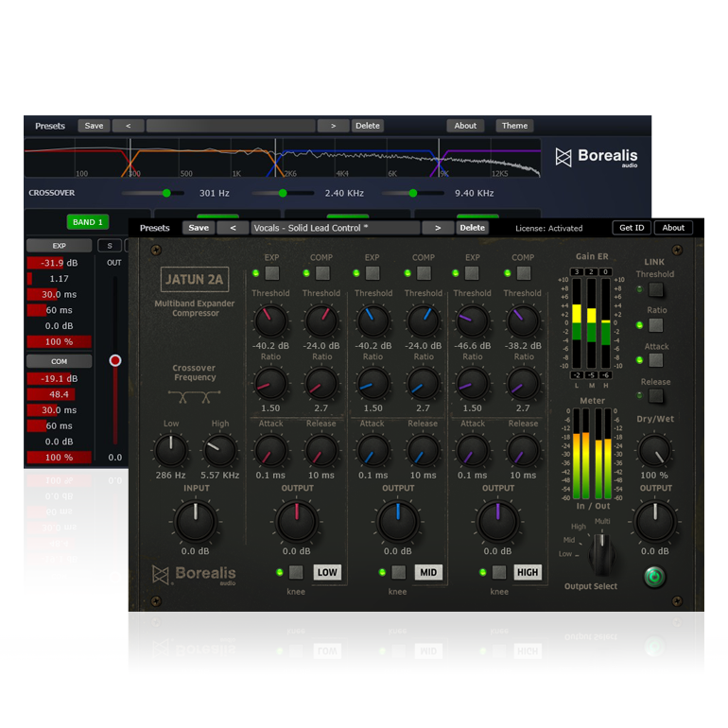Image resolution: width=728 pixels, height=728 pixels.
Task: Toggle the knee switch beside LOW
Action: [296, 572]
